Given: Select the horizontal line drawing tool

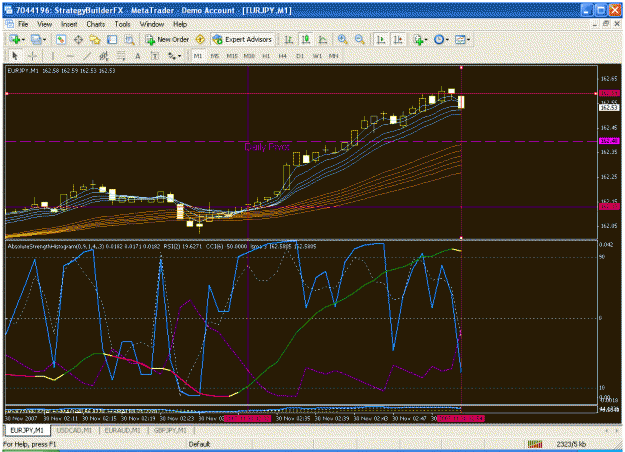Looking at the screenshot, I should pyautogui.click(x=70, y=56).
